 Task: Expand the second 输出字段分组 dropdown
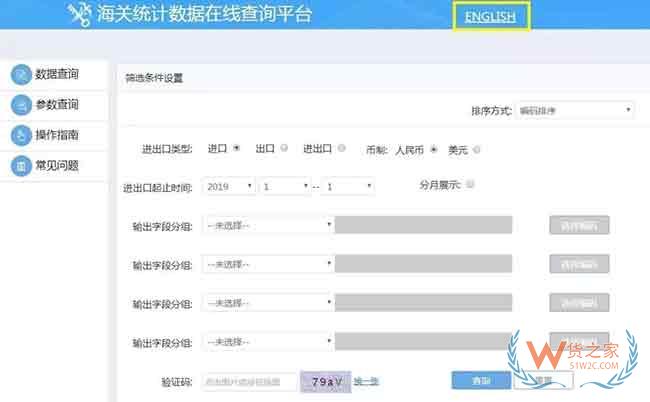268,264
